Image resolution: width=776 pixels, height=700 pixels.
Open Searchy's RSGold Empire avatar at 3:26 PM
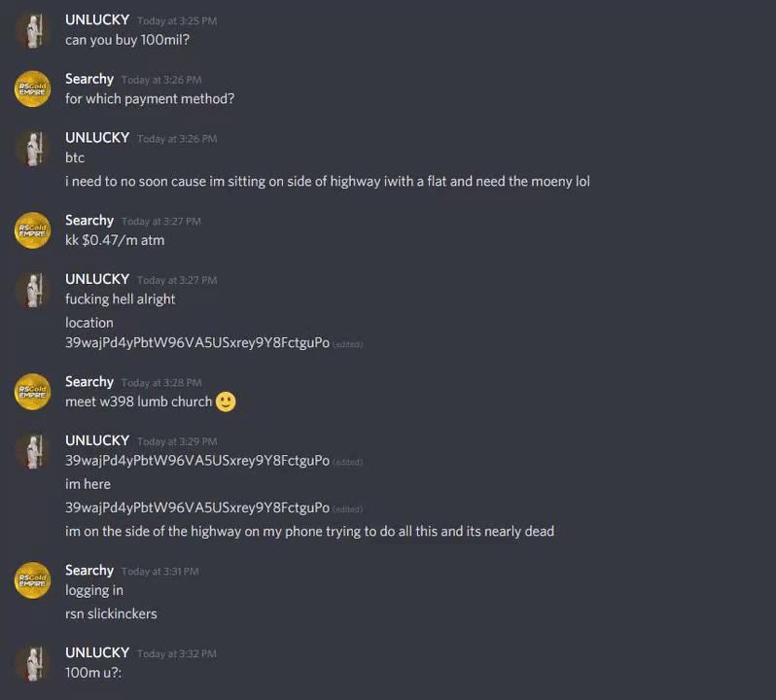(33, 89)
